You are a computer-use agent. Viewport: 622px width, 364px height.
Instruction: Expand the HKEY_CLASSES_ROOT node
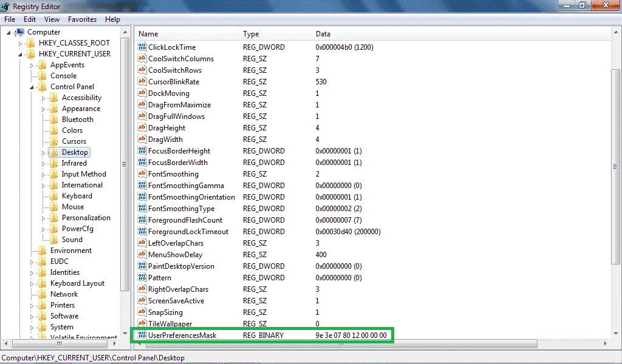[20, 44]
